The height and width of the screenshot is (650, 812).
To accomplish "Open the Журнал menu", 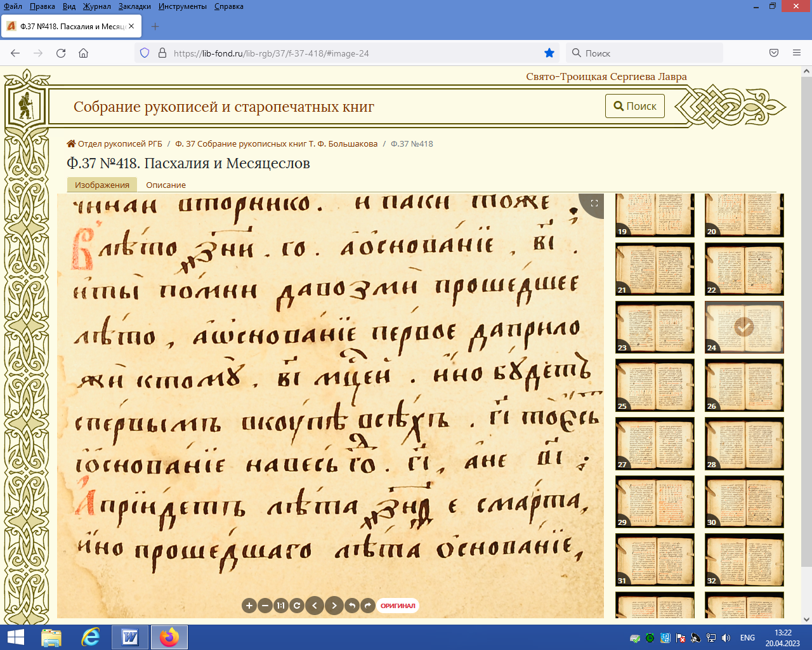I will click(96, 6).
